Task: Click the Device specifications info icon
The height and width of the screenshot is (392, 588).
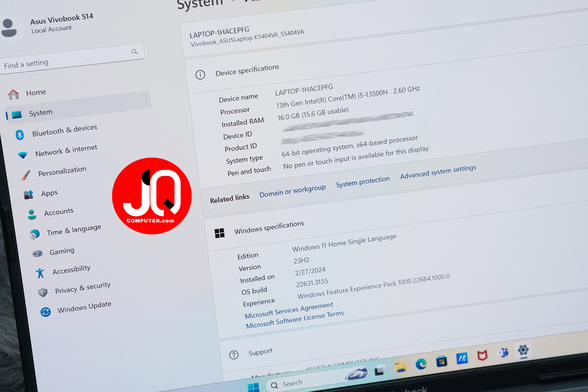Action: [x=200, y=75]
